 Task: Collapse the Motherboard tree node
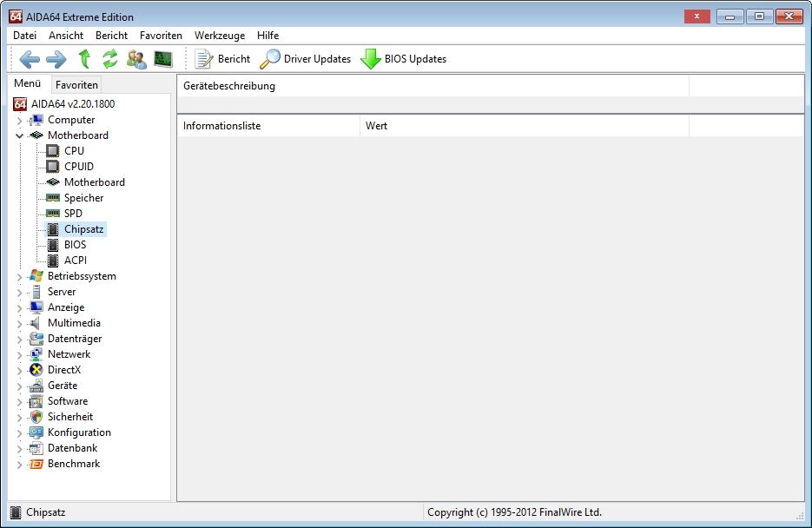tap(19, 135)
